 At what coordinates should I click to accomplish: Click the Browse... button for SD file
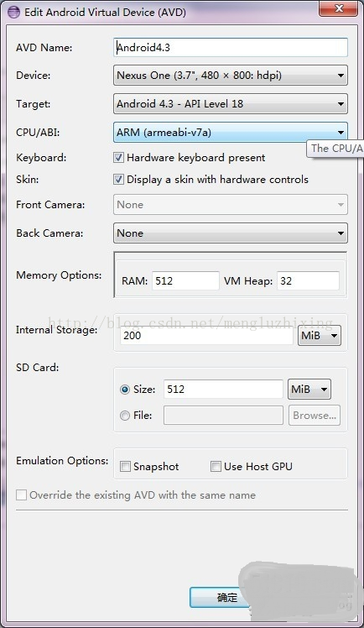click(x=315, y=416)
